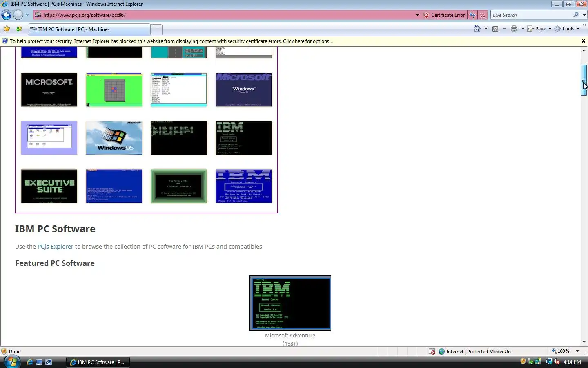Open the green-bordered black screen thumbnail
The image size is (588, 368).
click(179, 186)
